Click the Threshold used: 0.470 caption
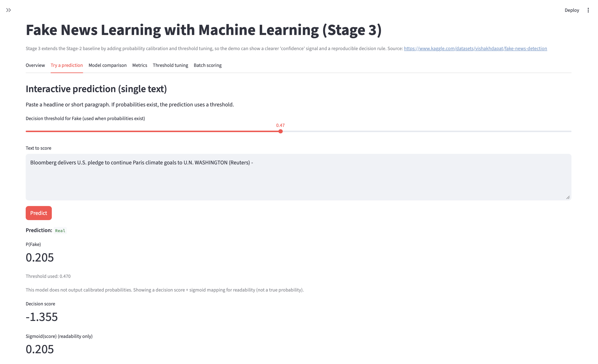Screen dimensions: 598x364 coord(48,276)
